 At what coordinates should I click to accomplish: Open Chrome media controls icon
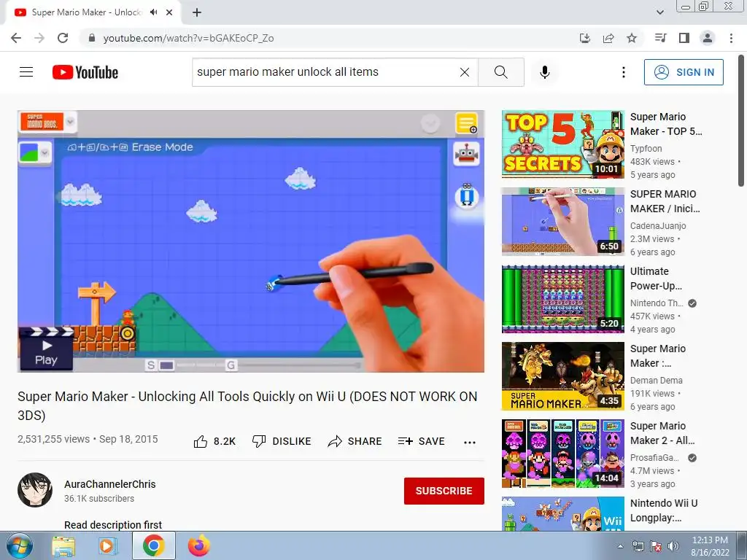(660, 38)
